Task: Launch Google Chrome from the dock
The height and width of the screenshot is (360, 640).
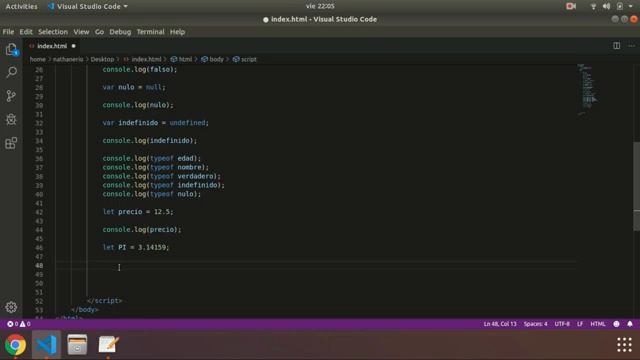Action: click(16, 345)
